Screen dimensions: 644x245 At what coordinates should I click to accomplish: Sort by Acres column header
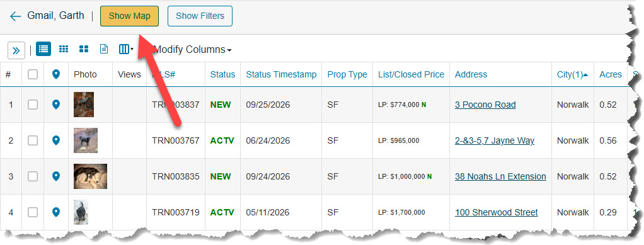(611, 74)
